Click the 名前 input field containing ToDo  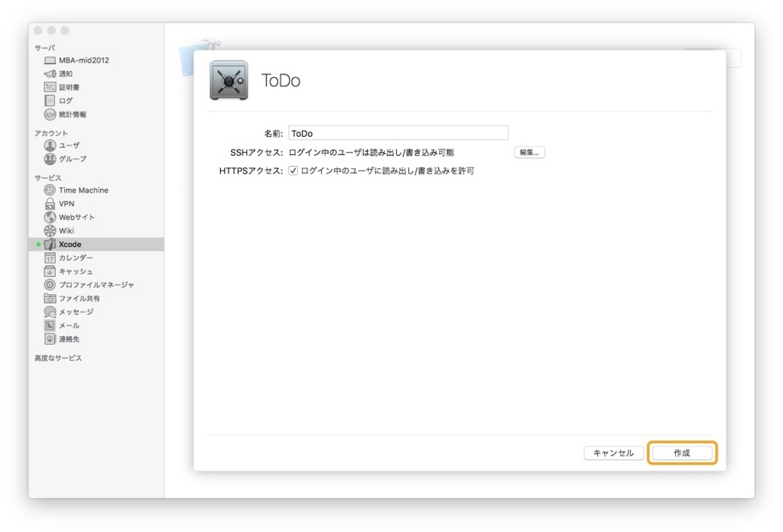pyautogui.click(x=398, y=133)
